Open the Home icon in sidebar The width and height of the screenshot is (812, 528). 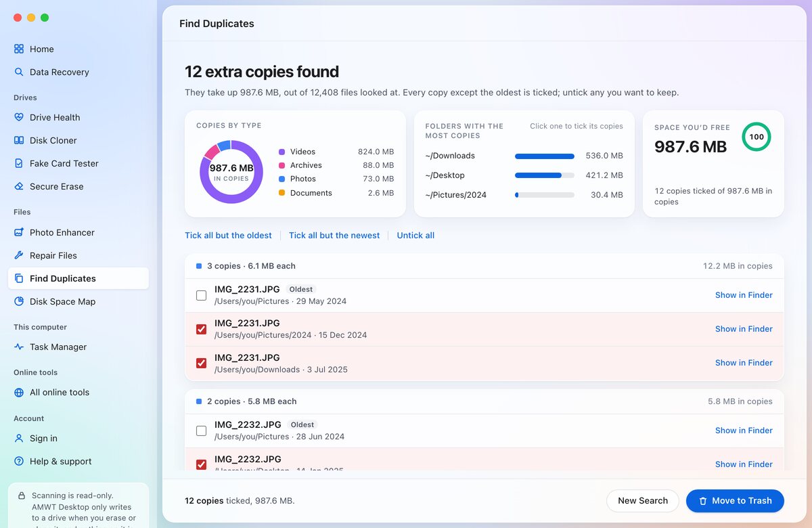pyautogui.click(x=19, y=49)
